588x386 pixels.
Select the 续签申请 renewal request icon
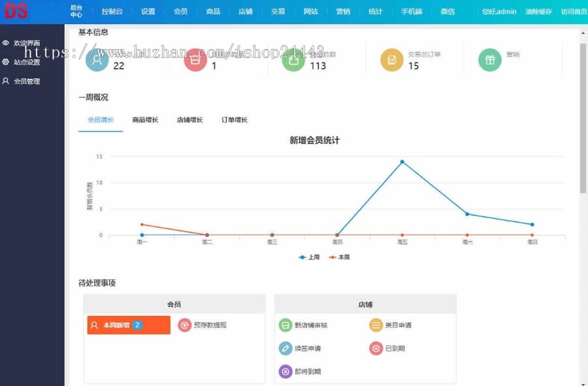coord(286,348)
